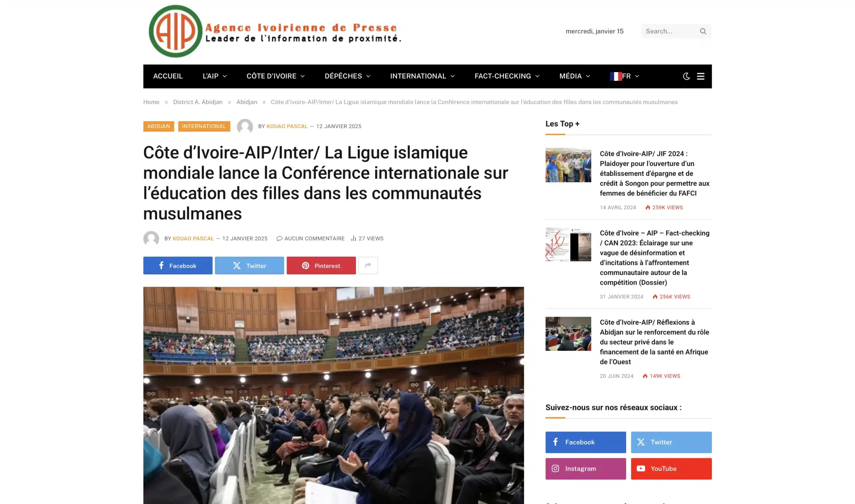Open the Dépêches menu item
The image size is (855, 504).
coord(347,76)
